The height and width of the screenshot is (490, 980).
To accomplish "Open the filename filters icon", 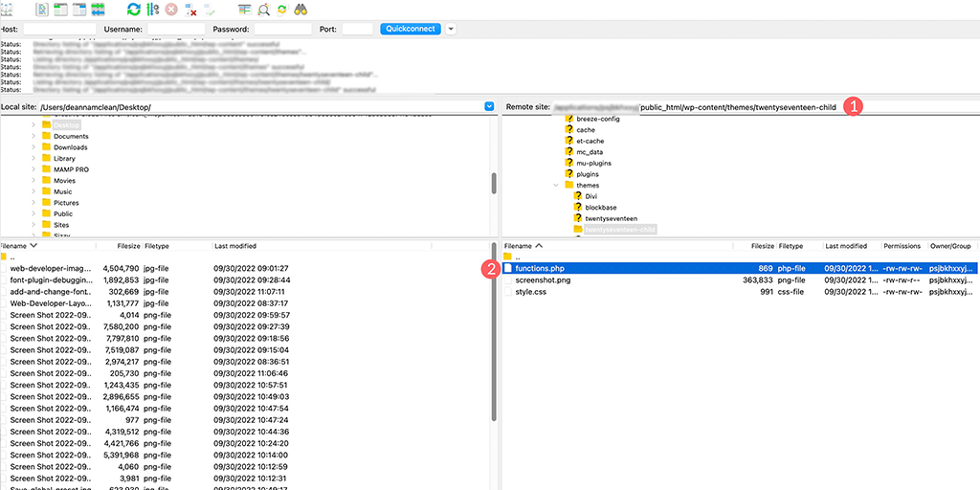I will [x=244, y=10].
